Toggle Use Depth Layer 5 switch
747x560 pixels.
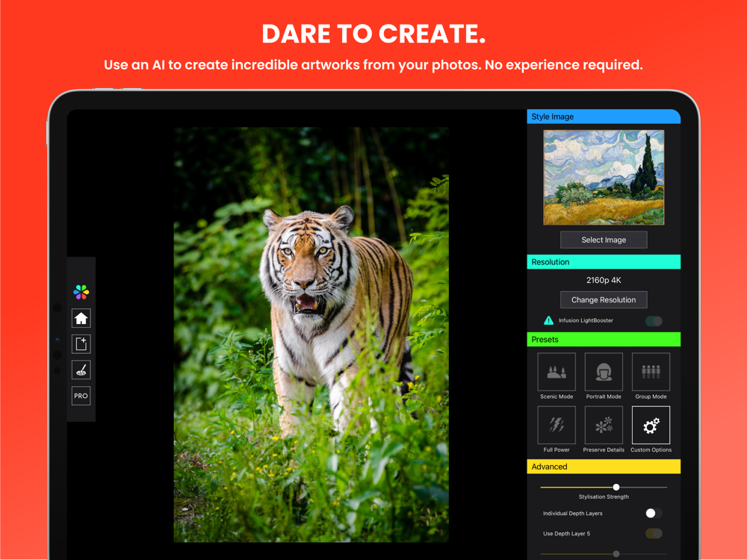click(654, 533)
